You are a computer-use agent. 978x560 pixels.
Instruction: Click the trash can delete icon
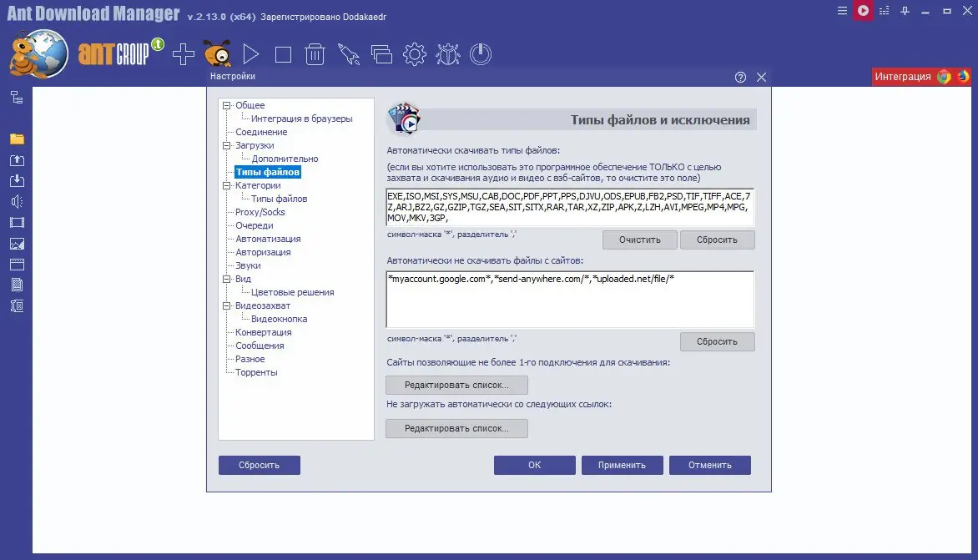click(x=315, y=54)
